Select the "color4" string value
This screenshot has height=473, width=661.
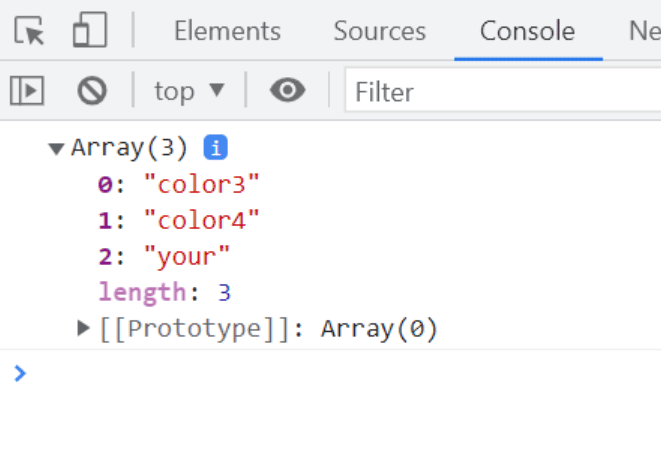[x=202, y=220]
